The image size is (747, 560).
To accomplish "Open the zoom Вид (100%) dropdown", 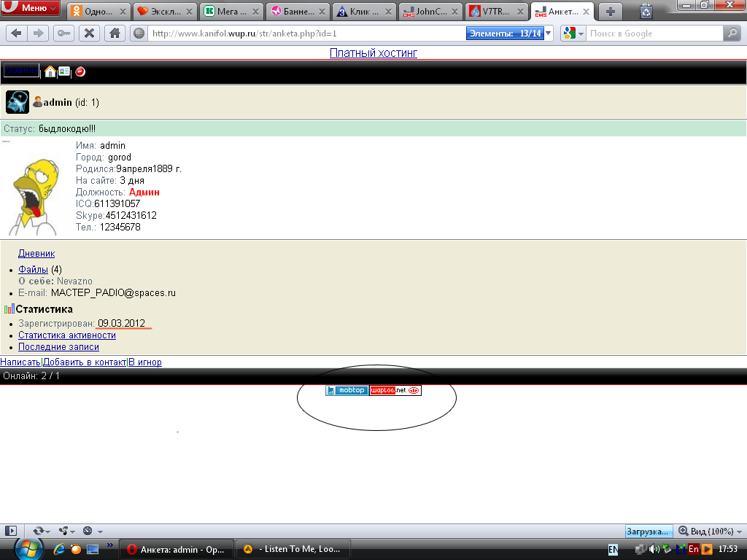I will click(709, 531).
